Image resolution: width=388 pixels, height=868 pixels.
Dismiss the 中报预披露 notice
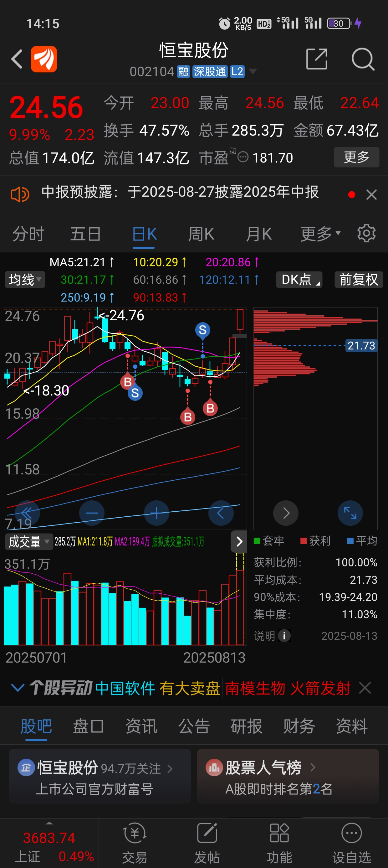(371, 194)
